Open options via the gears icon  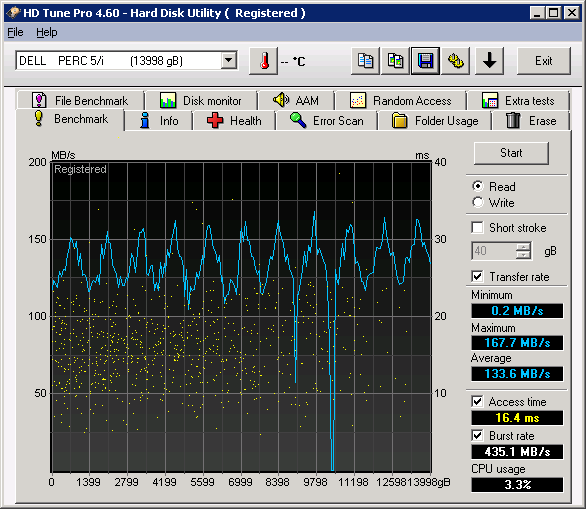tap(456, 61)
